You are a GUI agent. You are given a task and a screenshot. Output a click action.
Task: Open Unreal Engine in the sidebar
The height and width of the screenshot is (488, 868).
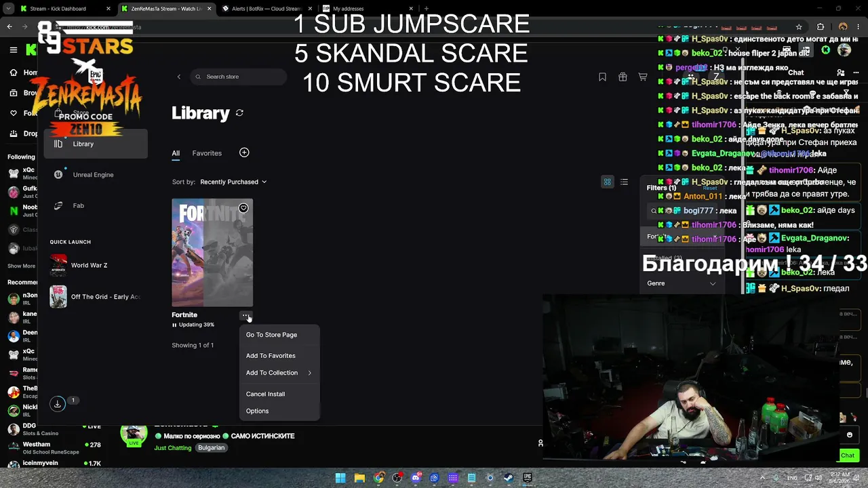coord(96,175)
